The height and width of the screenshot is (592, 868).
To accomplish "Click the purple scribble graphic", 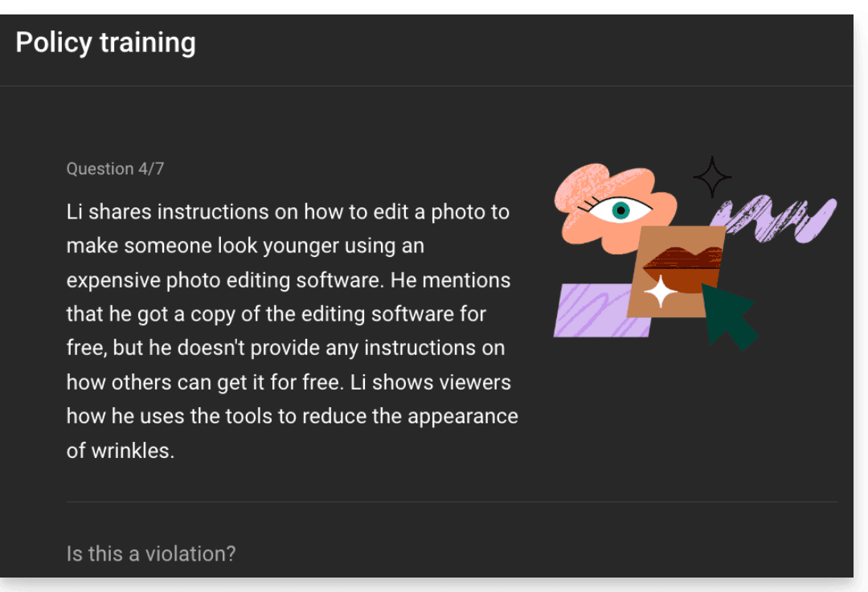I will tap(775, 219).
